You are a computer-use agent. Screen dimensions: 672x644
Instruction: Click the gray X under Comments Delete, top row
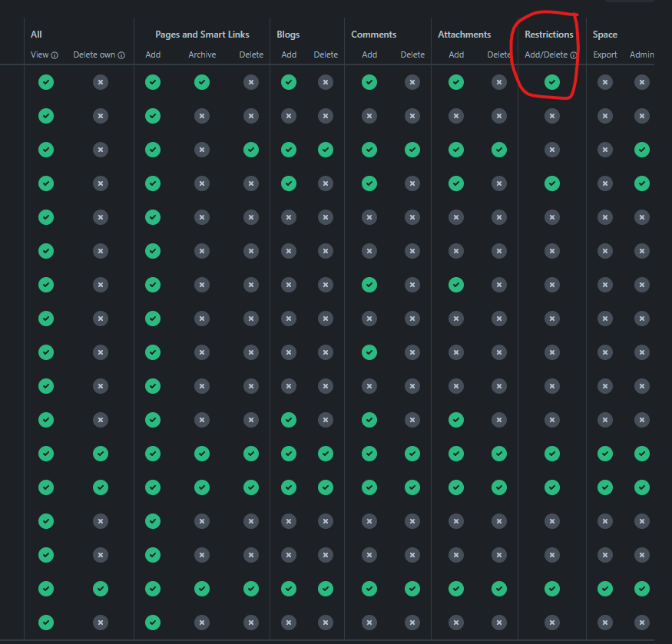pyautogui.click(x=412, y=82)
